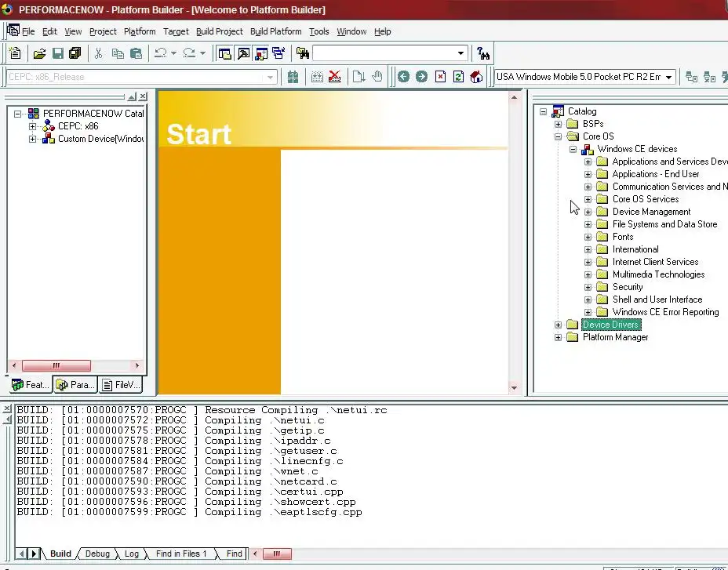
Task: Click the Paste clipboard icon
Action: (136, 53)
